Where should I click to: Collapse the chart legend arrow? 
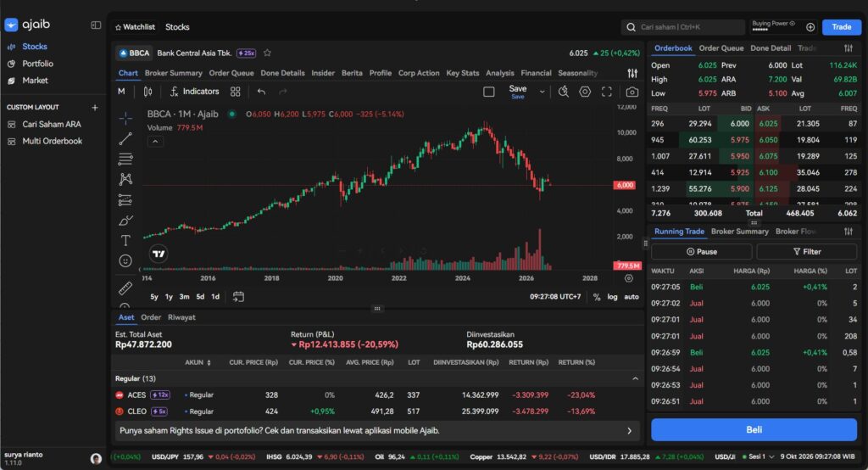(155, 142)
